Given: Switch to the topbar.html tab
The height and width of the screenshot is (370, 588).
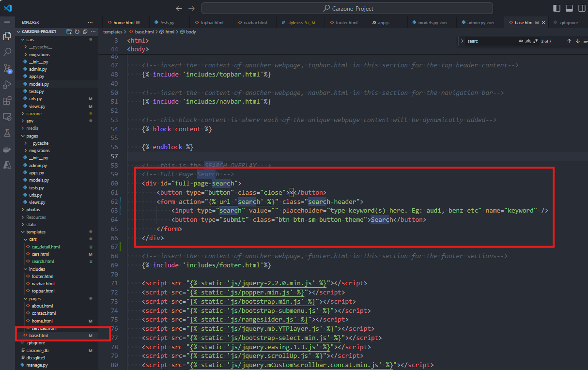Looking at the screenshot, I should pos(212,23).
